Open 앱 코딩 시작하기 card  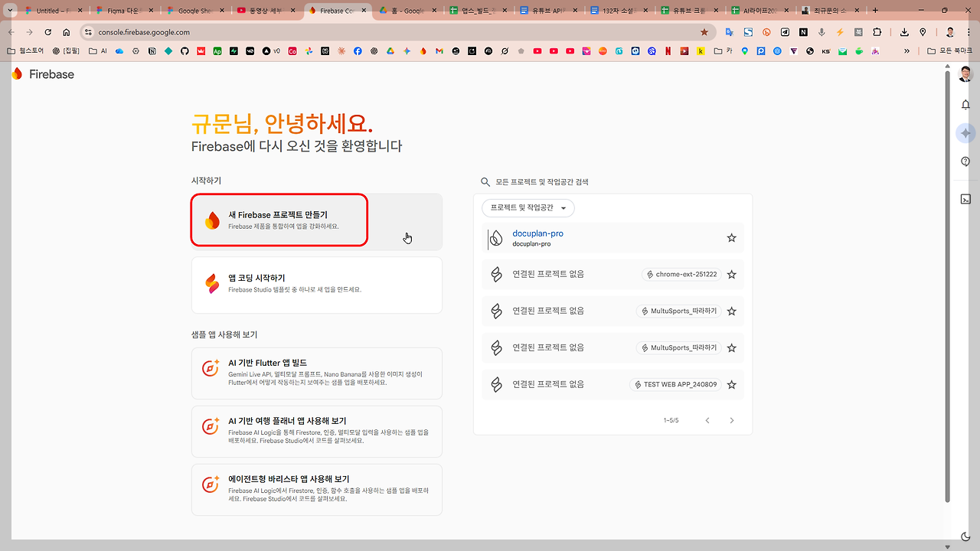pyautogui.click(x=317, y=285)
